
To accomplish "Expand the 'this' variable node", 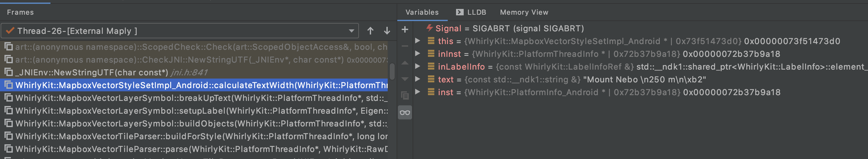I will coord(417,41).
